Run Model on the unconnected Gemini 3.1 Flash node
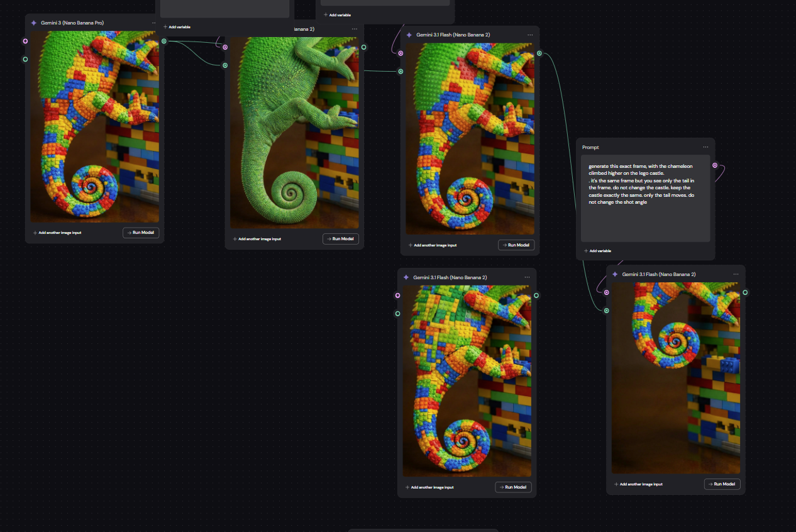This screenshot has height=532, width=796. coord(513,487)
